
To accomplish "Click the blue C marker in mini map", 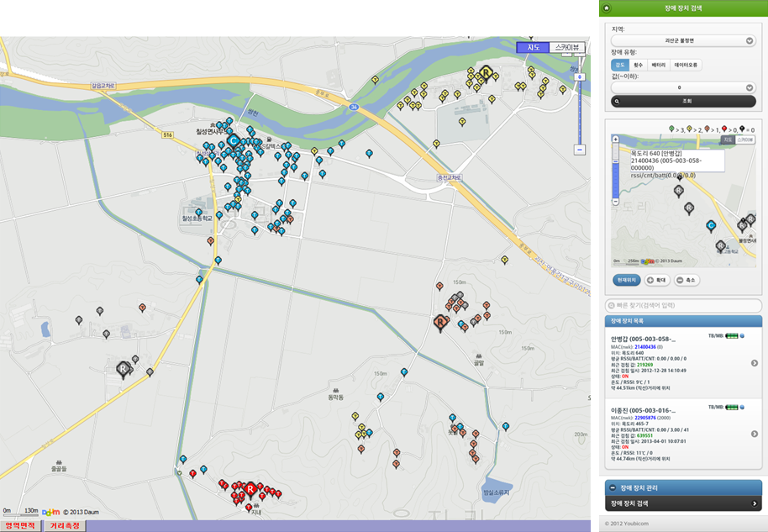I will click(x=711, y=225).
